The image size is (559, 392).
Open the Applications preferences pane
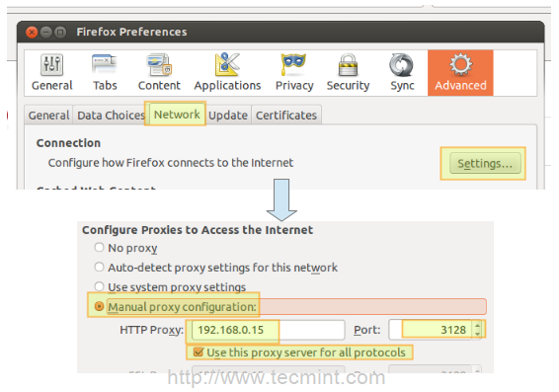pyautogui.click(x=227, y=73)
